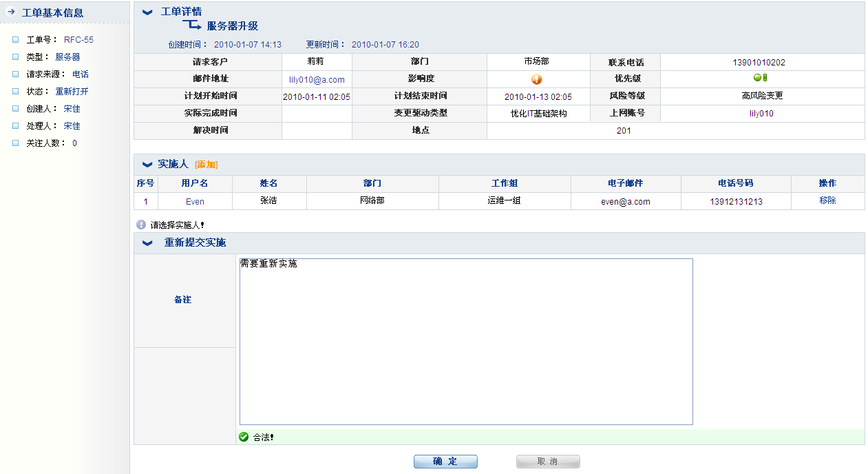This screenshot has height=474, width=868.
Task: Click the orange 影响度 warning icon
Action: [x=537, y=79]
